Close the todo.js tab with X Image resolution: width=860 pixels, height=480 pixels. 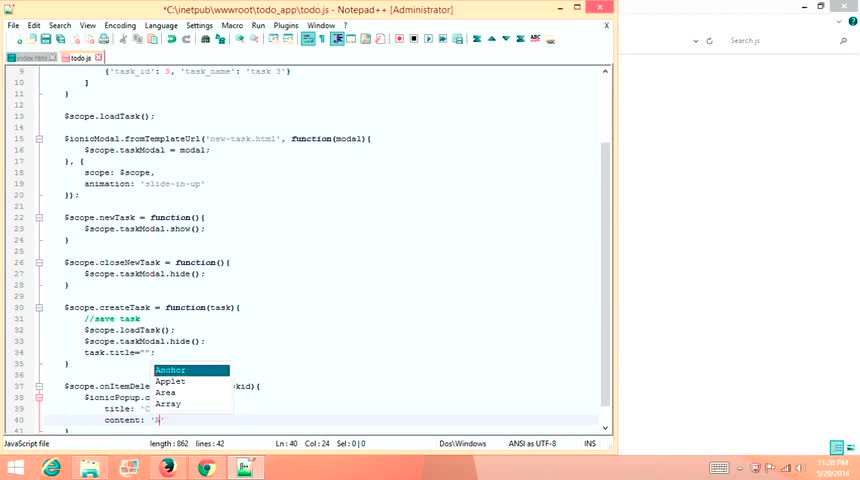point(98,57)
